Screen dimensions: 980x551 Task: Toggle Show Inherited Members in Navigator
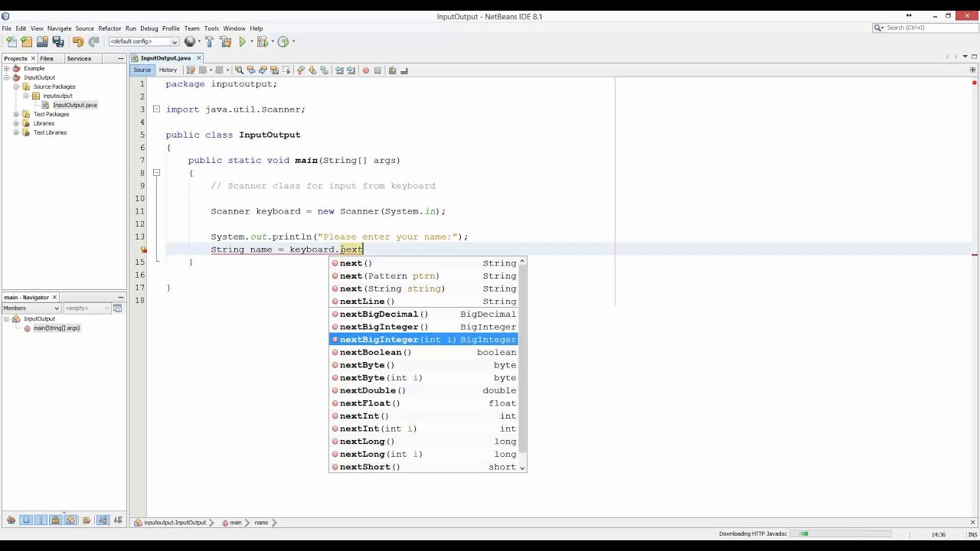(x=11, y=520)
